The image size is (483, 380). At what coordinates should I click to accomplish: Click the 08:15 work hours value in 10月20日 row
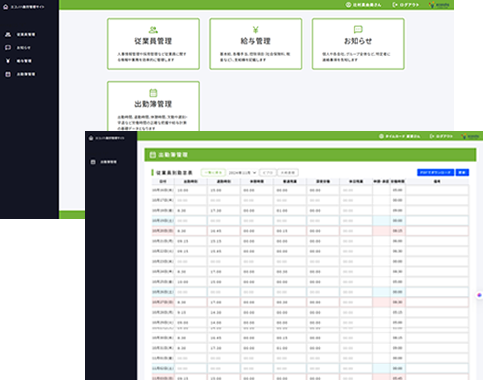397,231
